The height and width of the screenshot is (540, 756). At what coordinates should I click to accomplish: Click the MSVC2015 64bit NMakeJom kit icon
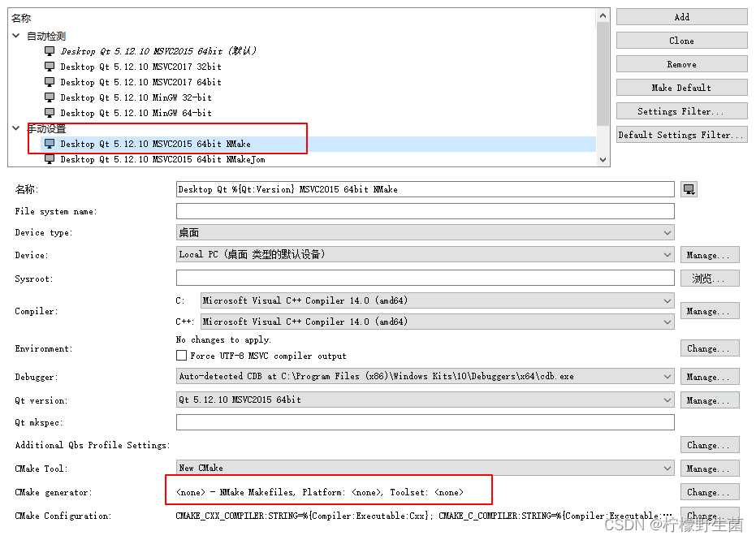pos(50,159)
